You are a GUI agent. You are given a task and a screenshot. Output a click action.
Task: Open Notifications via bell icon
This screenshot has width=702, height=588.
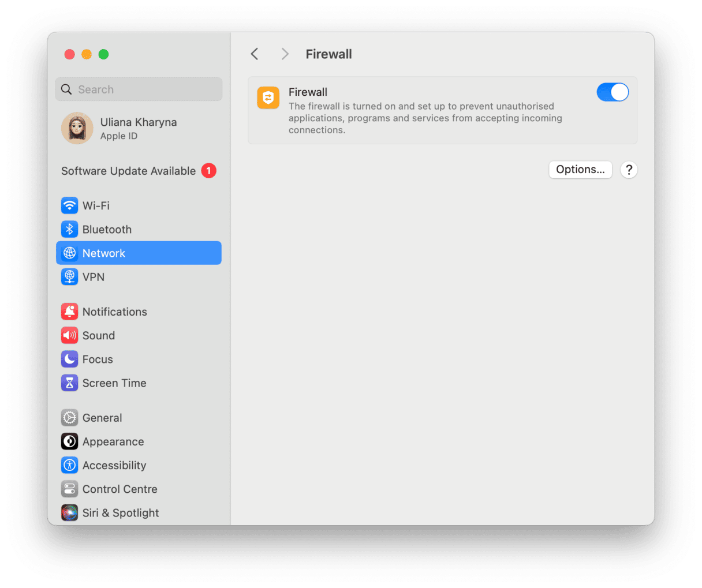[x=69, y=312]
